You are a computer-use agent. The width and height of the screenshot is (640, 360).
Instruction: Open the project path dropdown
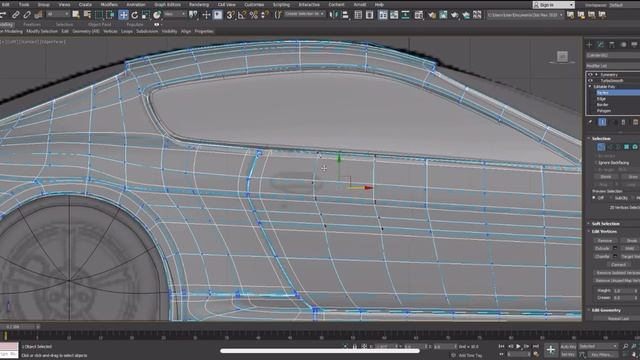coord(525,15)
